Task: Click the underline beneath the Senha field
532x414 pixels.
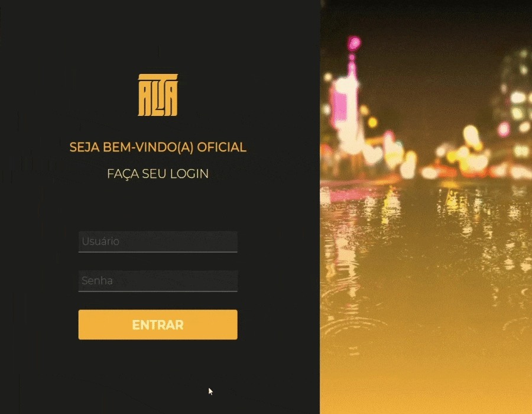Action: pyautogui.click(x=158, y=291)
